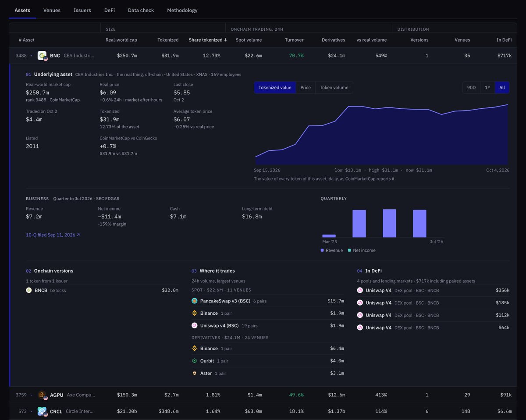
Task: Sort by Turnover column header
Action: coord(294,40)
